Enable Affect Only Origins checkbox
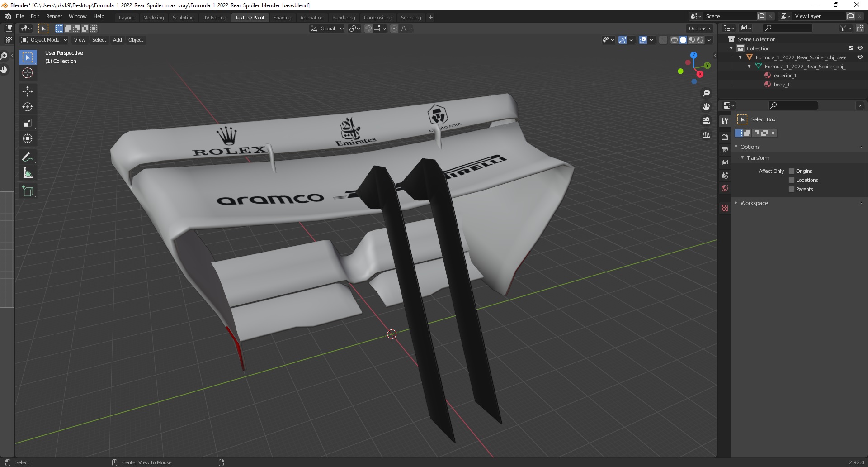Image resolution: width=868 pixels, height=467 pixels. (792, 171)
